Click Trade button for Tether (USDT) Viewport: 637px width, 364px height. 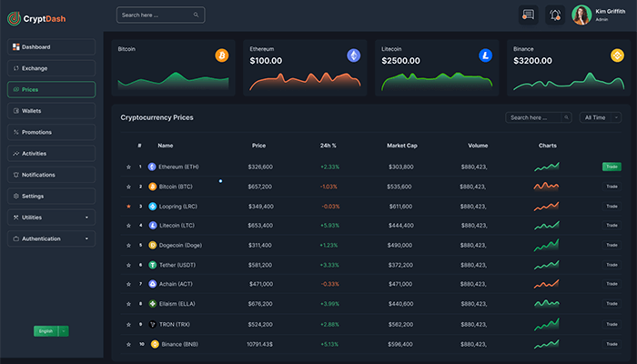[612, 265]
